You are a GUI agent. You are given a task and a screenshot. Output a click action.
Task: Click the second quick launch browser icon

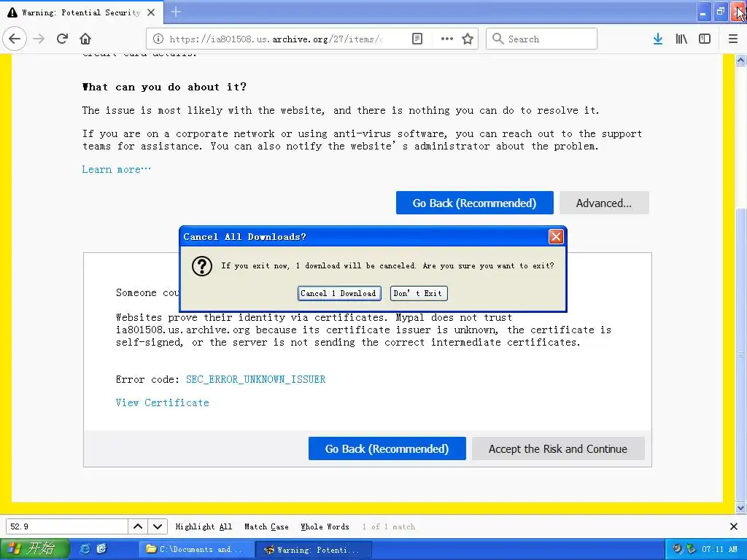coord(101,549)
